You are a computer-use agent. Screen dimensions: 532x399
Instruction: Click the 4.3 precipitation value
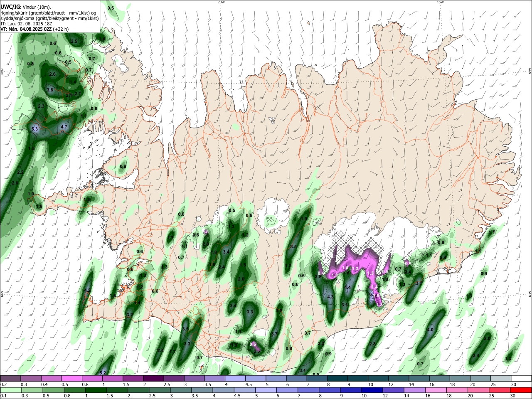pyautogui.click(x=330, y=297)
